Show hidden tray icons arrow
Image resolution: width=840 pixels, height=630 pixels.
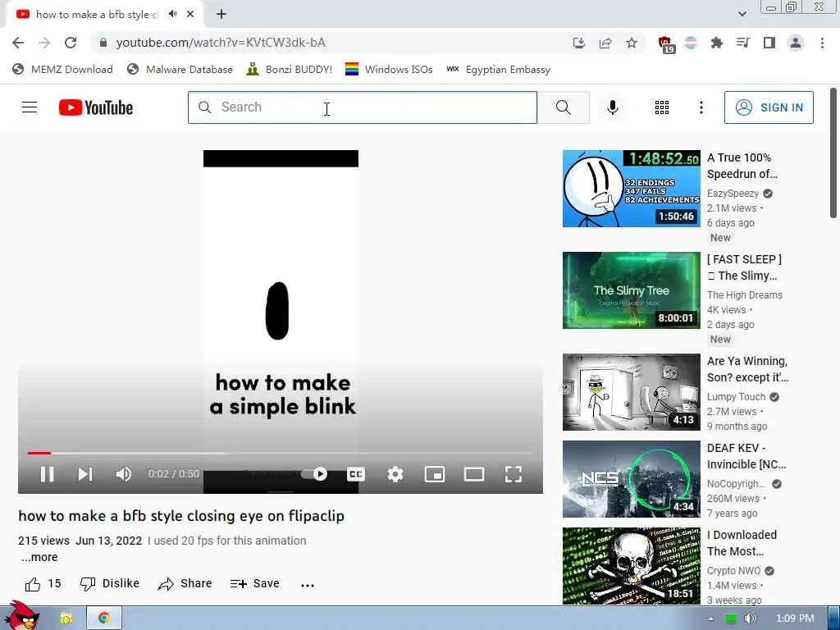coord(710,619)
